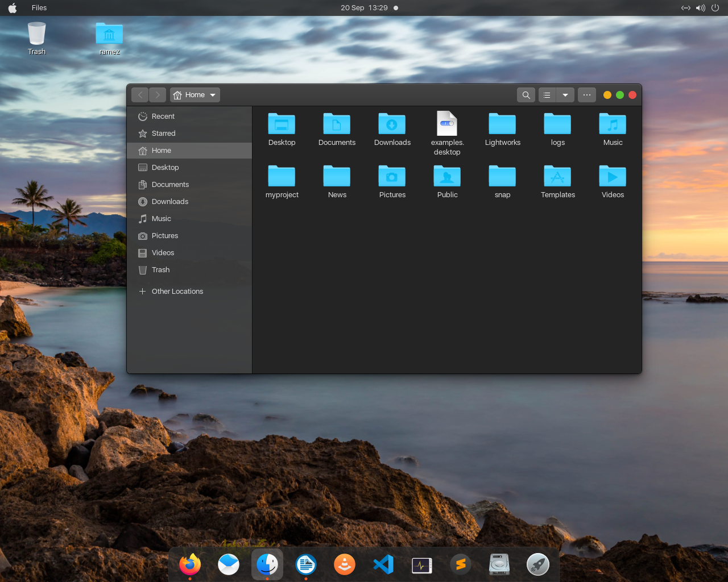728x582 pixels.
Task: Activate the search icon in the Files toolbar
Action: [526, 95]
